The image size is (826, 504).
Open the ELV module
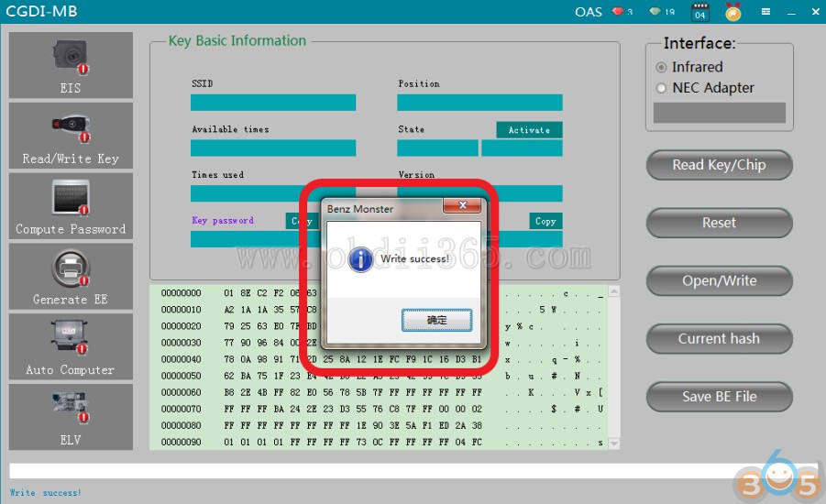(x=71, y=417)
